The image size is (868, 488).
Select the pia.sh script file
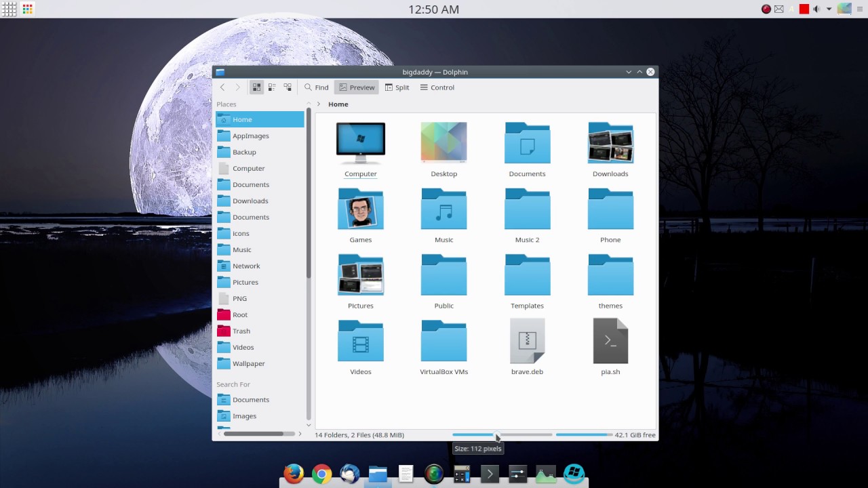point(610,341)
